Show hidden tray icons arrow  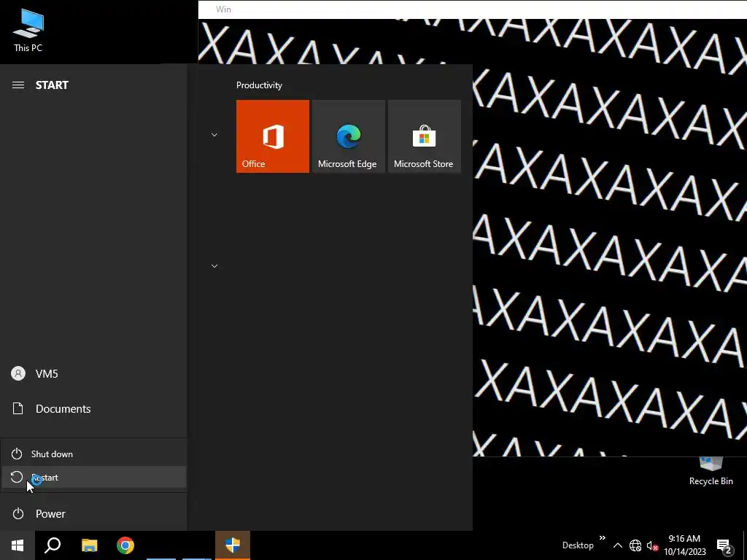click(x=617, y=545)
